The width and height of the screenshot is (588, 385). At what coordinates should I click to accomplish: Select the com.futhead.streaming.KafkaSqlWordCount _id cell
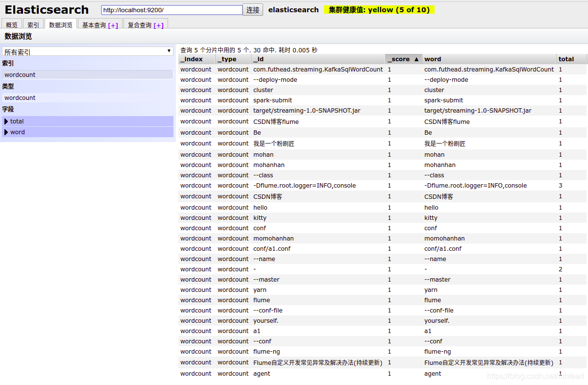point(318,70)
